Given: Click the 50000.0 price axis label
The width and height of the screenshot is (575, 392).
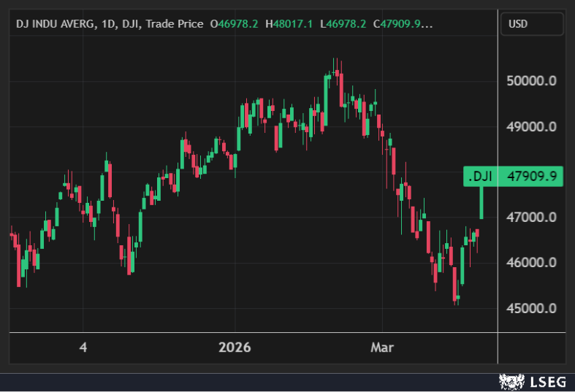Looking at the screenshot, I should (531, 81).
